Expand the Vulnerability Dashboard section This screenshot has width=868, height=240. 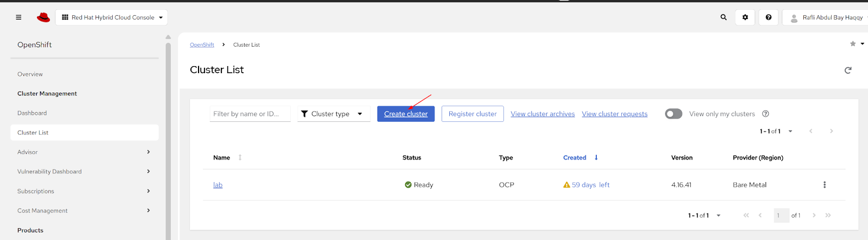[x=84, y=172]
